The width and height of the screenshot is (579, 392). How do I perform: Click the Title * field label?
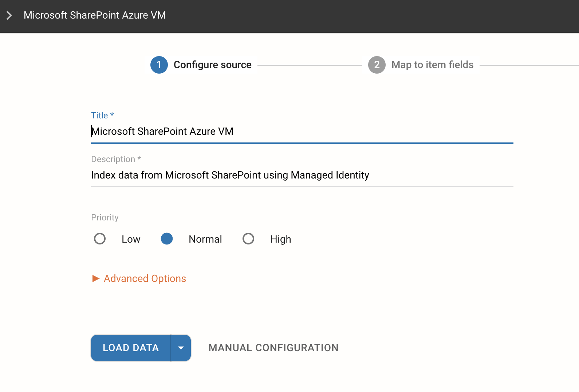point(102,115)
